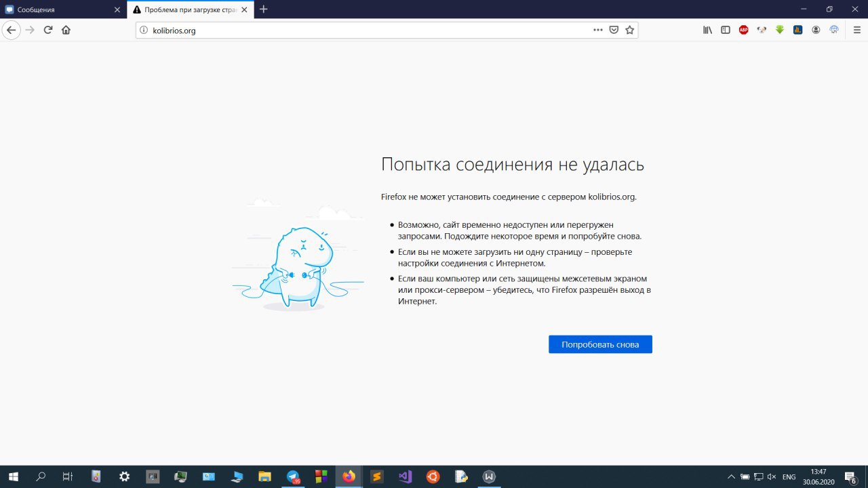Screen dimensions: 868x488
Task: Select the 'Проблема при загрузке страницы' tab
Action: [x=191, y=10]
